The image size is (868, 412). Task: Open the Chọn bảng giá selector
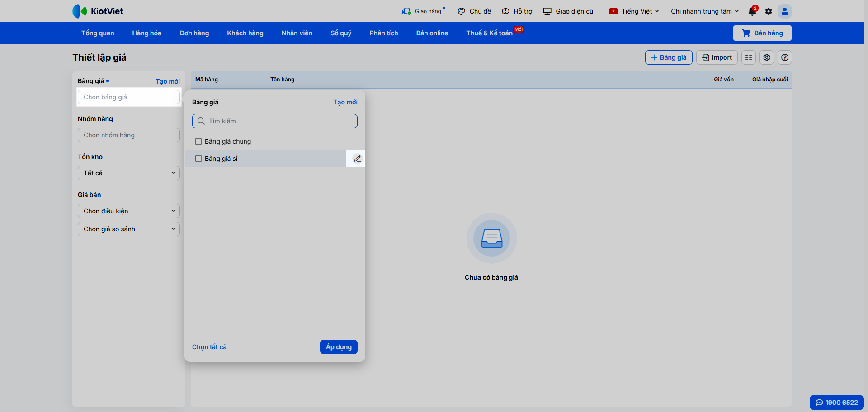pyautogui.click(x=129, y=97)
